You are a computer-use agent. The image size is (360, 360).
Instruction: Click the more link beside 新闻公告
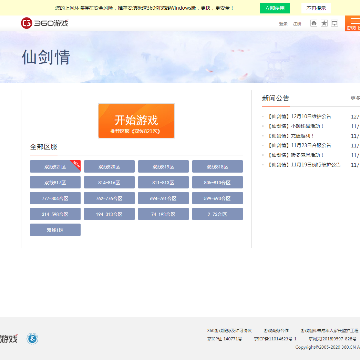point(355,98)
